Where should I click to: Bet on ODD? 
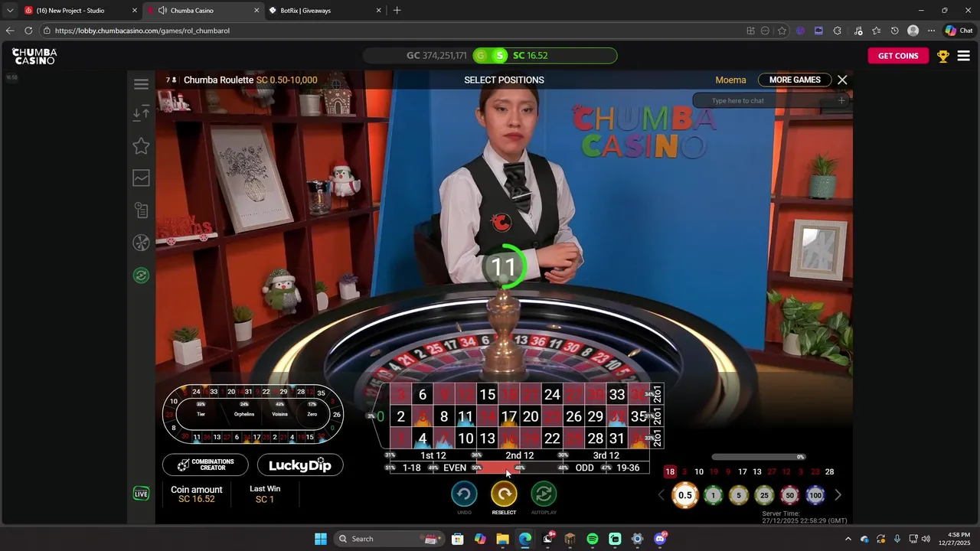[585, 468]
